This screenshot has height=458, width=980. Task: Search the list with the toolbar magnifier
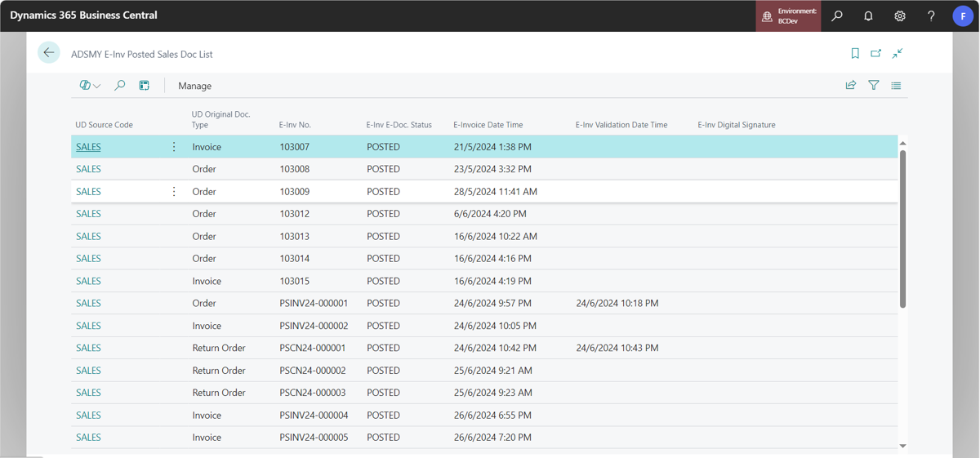[120, 85]
